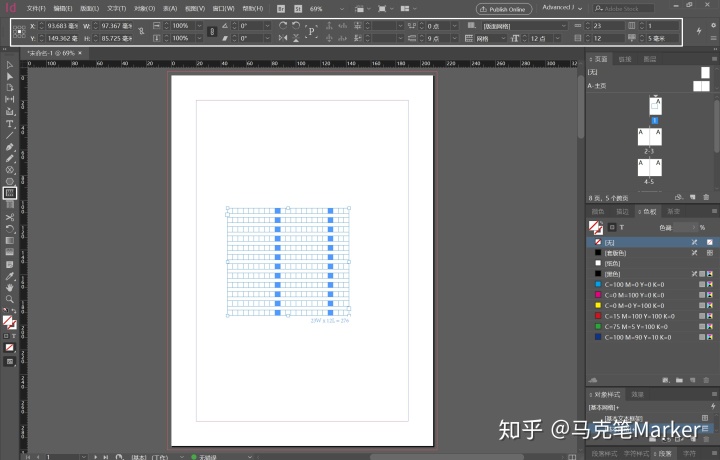Screen dimensions: 720x460
Task: Select the Scissors tool
Action: tap(10, 217)
